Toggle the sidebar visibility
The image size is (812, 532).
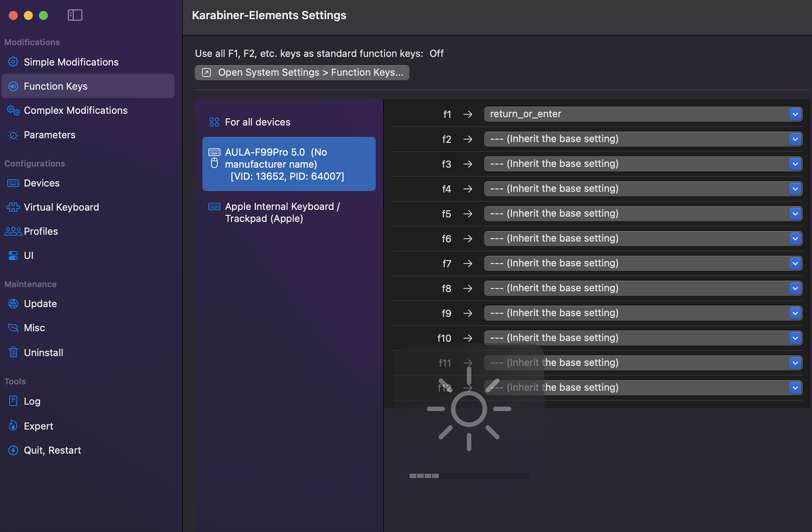click(x=75, y=15)
